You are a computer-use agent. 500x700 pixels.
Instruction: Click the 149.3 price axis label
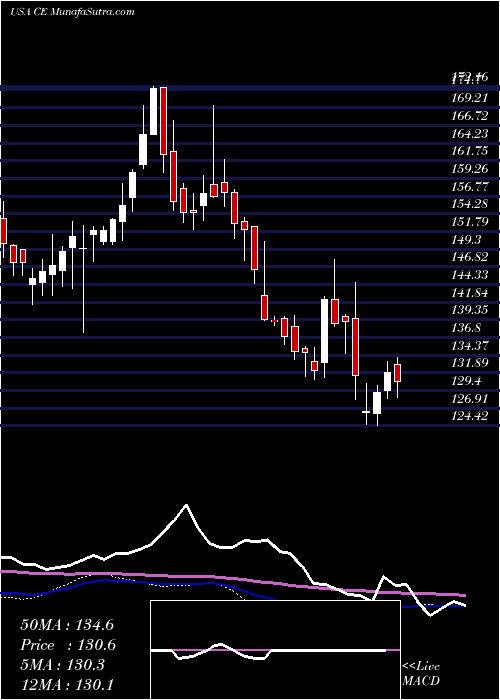[468, 240]
